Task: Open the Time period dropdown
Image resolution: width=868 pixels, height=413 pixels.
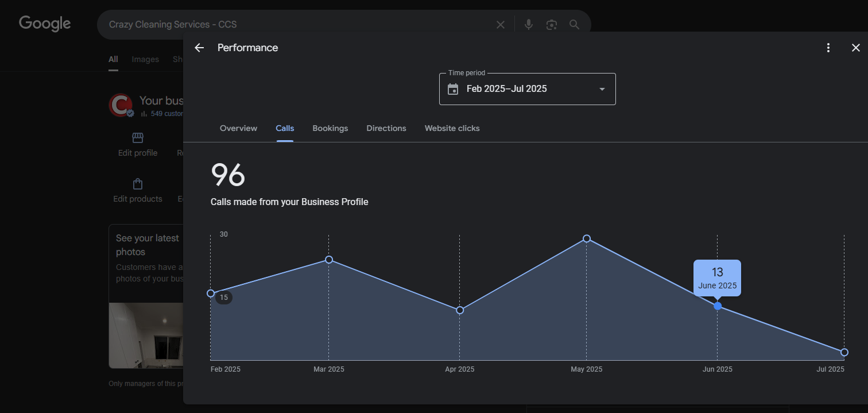Action: (x=527, y=89)
